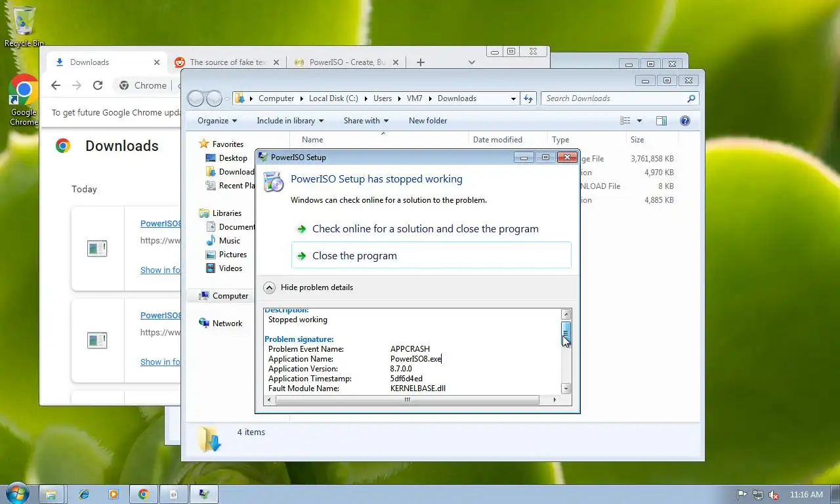Image resolution: width=840 pixels, height=504 pixels.
Task: Select Videos in Libraries
Action: click(224, 268)
